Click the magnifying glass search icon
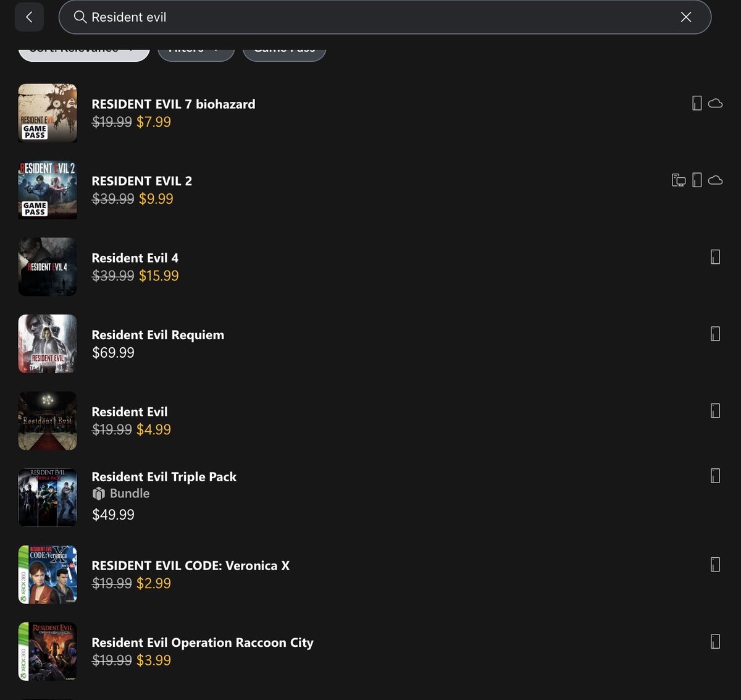The width and height of the screenshot is (741, 700). coord(80,17)
